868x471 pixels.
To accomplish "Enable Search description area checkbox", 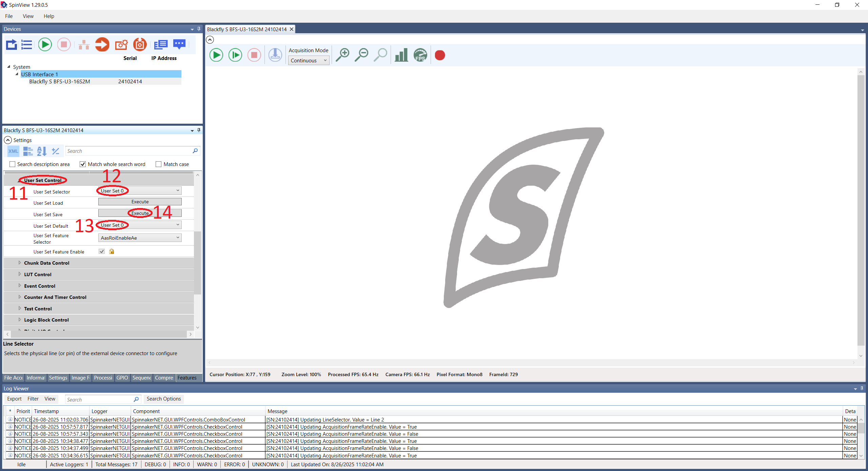I will coord(13,164).
